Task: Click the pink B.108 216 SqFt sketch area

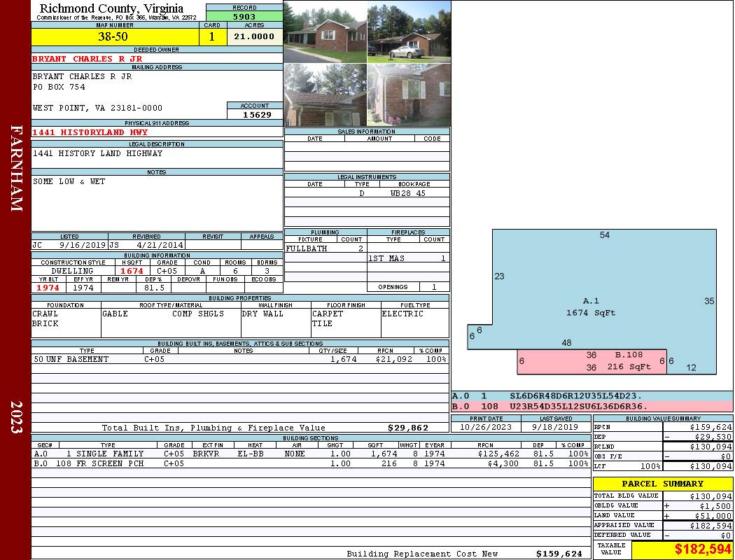Action: (592, 362)
